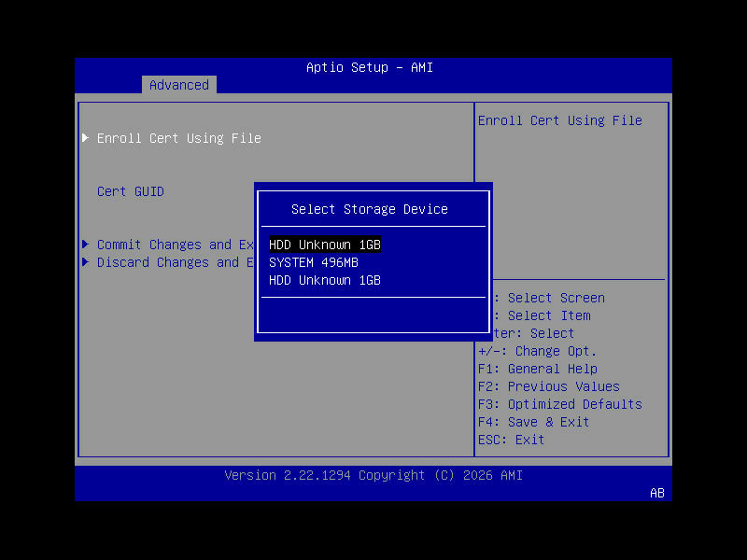The image size is (747, 560).
Task: Open the Advanced tab
Action: (x=179, y=85)
